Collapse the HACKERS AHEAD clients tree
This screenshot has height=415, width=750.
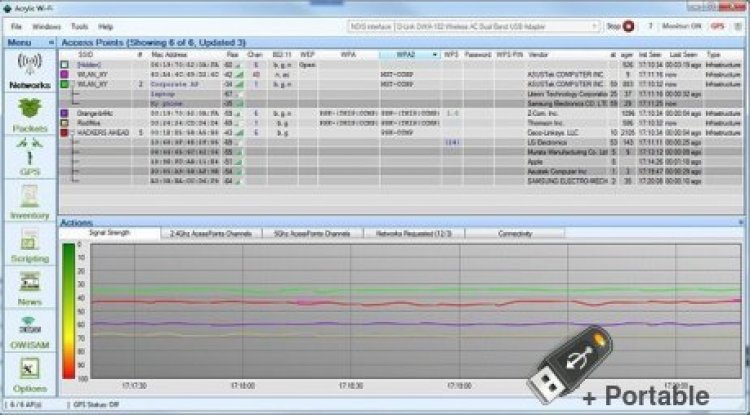point(73,132)
